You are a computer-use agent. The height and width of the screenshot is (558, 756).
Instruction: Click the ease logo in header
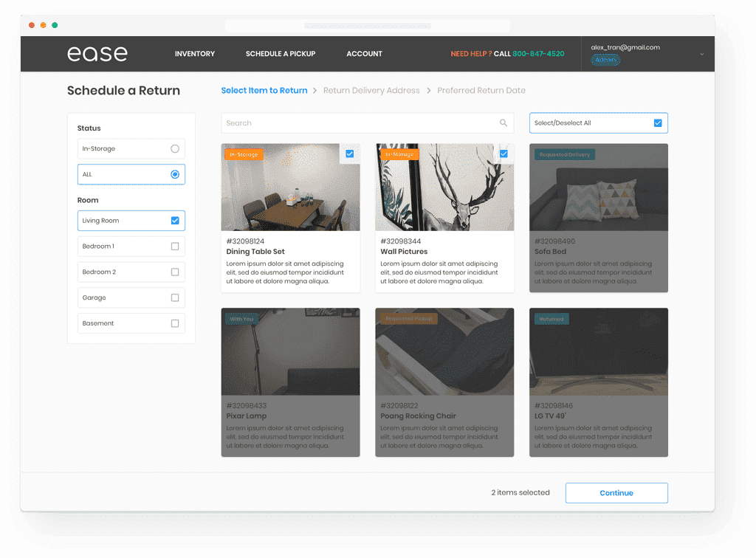coord(97,54)
